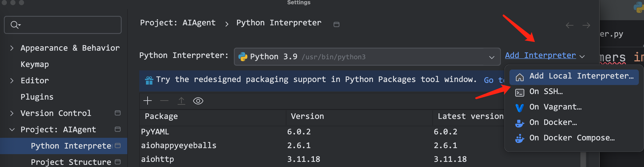Screen dimensions: 644x167
Task: Focus the settings search field
Action: click(x=67, y=25)
